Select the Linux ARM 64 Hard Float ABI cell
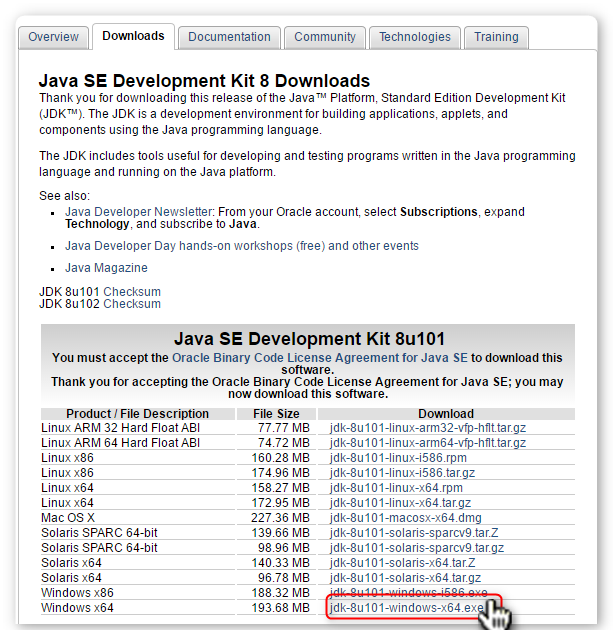Viewport: 613px width, 630px height. point(138,443)
